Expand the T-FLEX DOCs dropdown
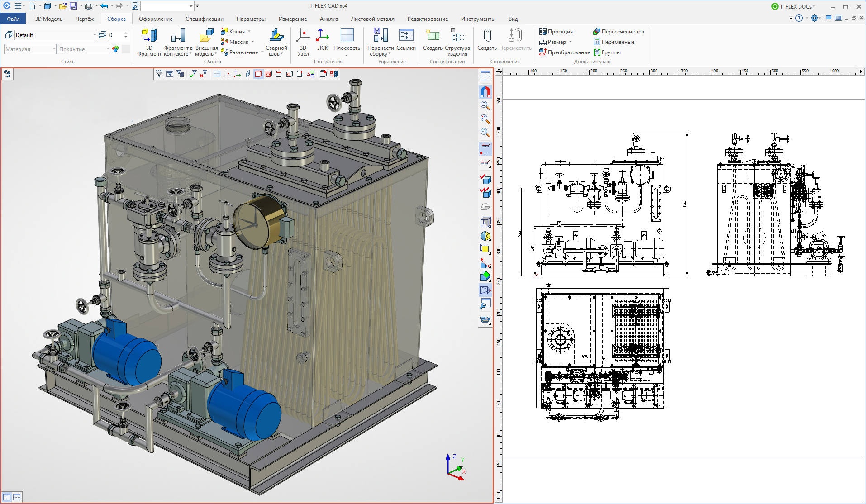Viewport: 866px width, 504px height. point(814,6)
